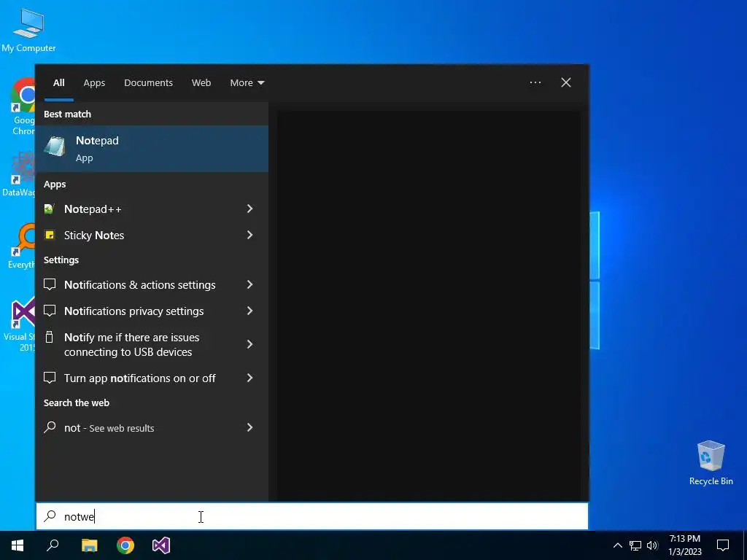Open the search options ellipsis menu

[x=535, y=82]
